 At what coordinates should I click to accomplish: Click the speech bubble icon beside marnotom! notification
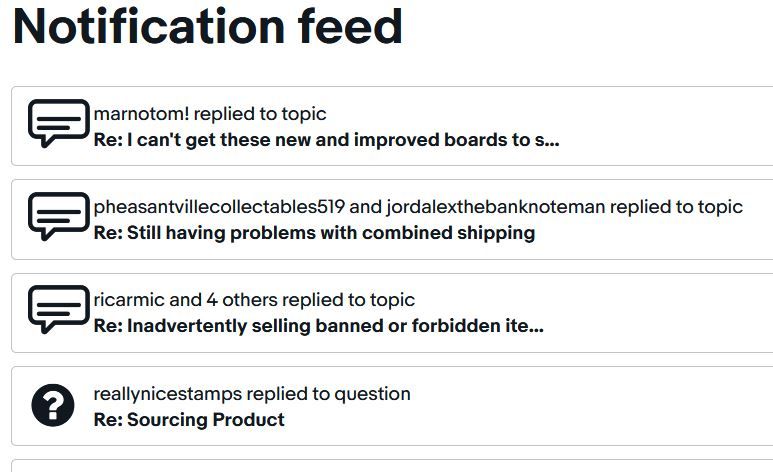coord(59,123)
